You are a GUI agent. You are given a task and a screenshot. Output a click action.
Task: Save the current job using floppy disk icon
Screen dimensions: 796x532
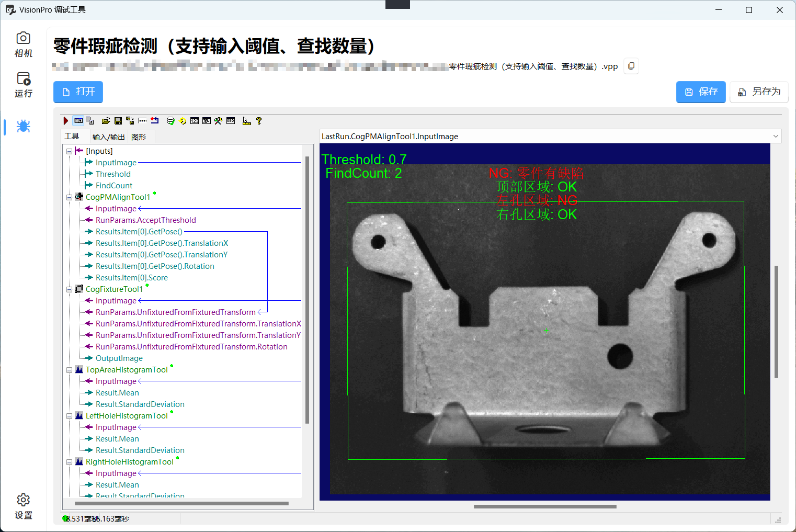[118, 120]
